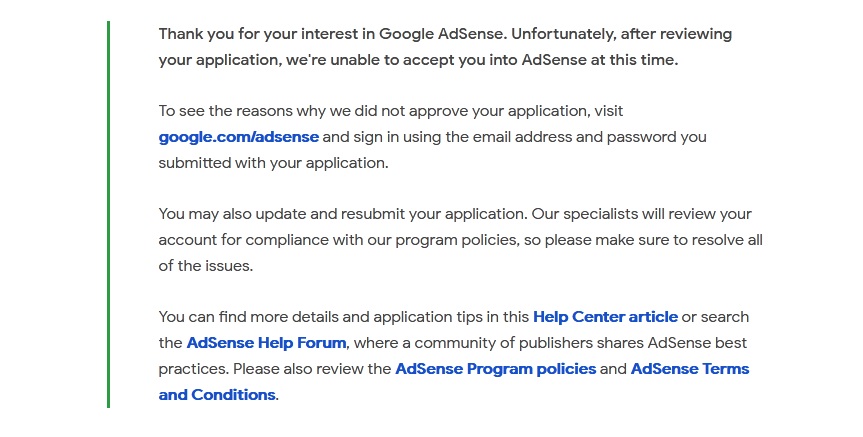The height and width of the screenshot is (437, 863).
Task: Open the Help Center article link
Action: click(605, 317)
